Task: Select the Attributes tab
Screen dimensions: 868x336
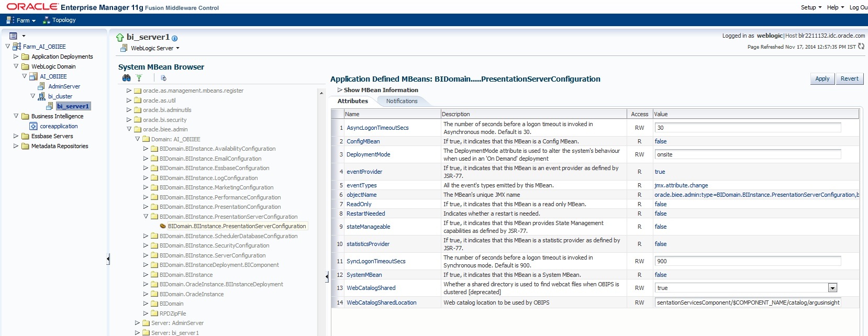Action: coord(353,101)
